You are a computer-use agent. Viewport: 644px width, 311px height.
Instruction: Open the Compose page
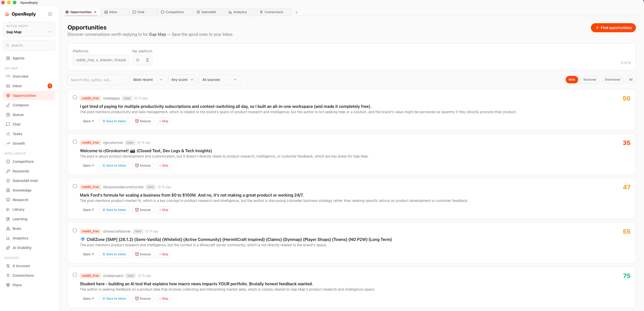tap(29, 105)
